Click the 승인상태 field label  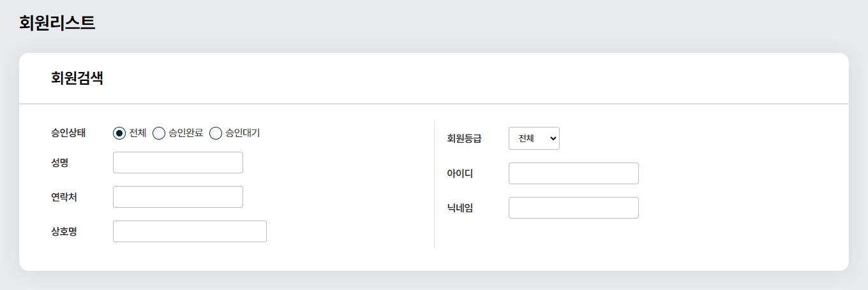pos(68,133)
